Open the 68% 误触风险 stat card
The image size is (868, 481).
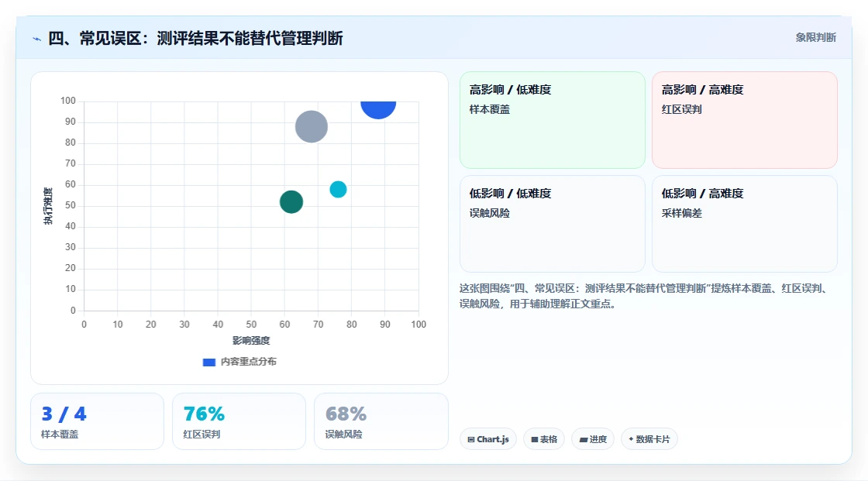pyautogui.click(x=381, y=422)
